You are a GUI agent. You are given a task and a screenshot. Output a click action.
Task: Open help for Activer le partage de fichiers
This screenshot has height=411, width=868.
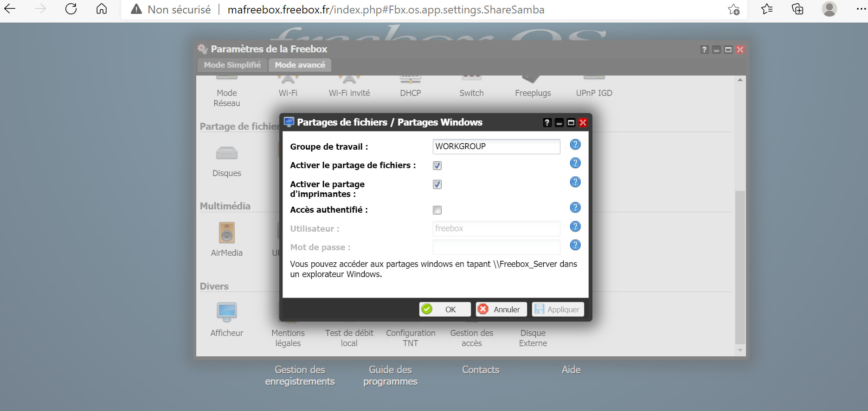575,163
